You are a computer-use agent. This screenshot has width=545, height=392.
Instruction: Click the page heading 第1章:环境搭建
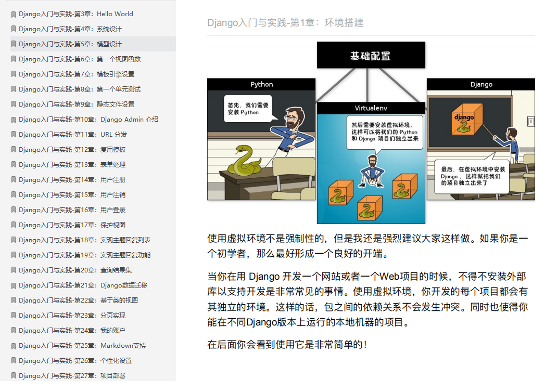coord(285,23)
